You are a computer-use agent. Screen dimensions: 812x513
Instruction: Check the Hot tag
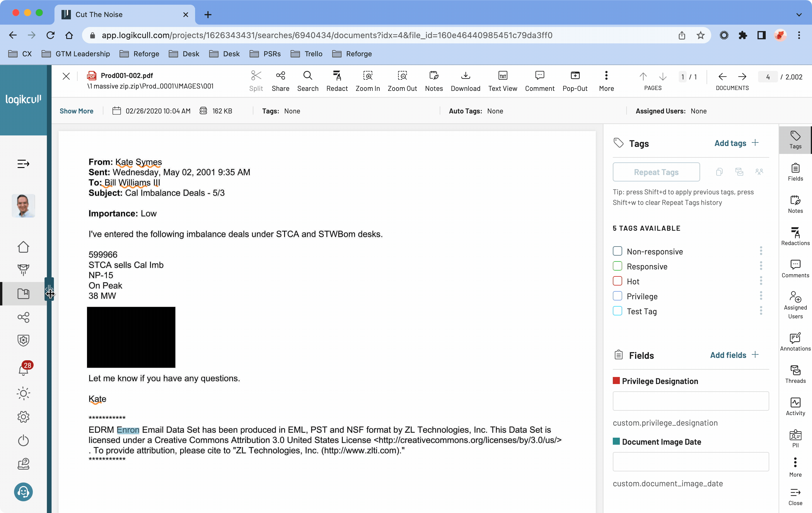[617, 281]
